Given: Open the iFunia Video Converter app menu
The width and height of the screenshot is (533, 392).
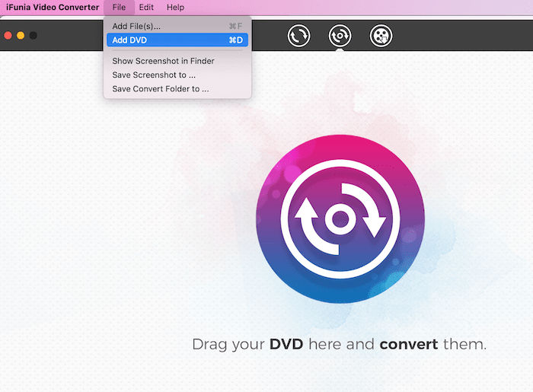Looking at the screenshot, I should tap(53, 8).
